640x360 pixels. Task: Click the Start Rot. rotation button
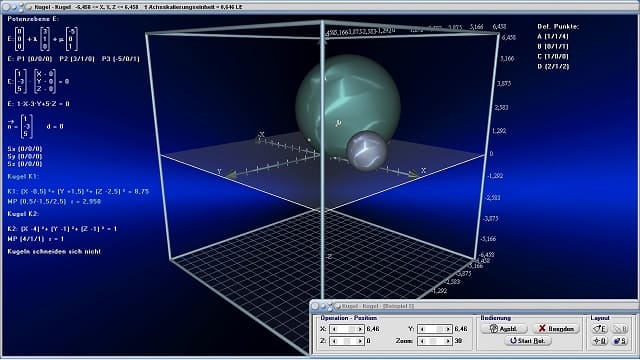[528, 340]
